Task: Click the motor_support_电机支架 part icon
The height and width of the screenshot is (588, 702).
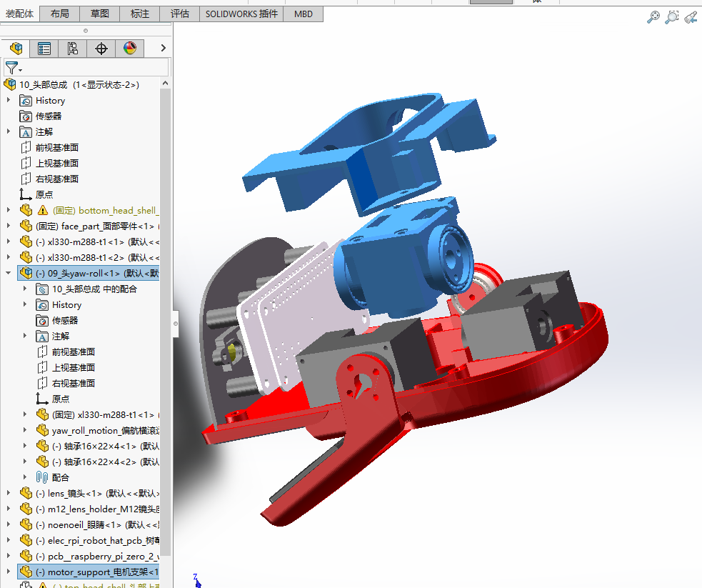Action: click(26, 572)
